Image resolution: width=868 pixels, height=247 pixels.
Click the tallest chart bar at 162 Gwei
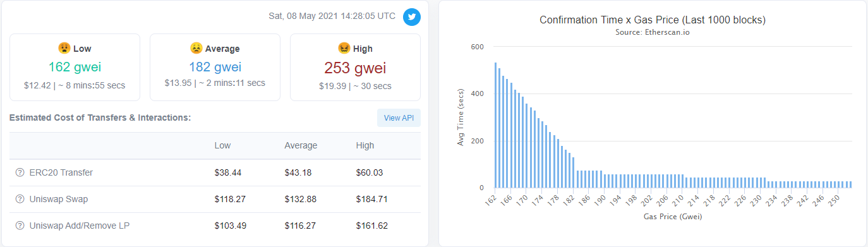[495, 125]
